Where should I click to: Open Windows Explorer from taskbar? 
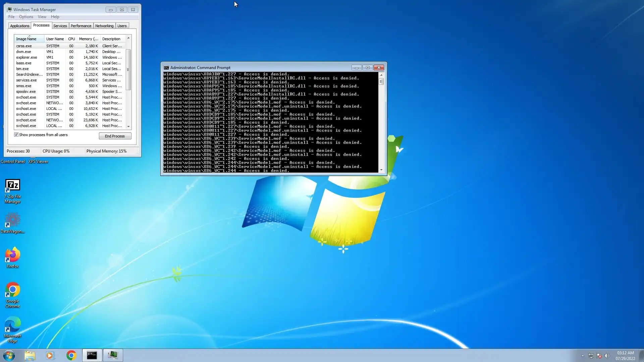(30, 355)
